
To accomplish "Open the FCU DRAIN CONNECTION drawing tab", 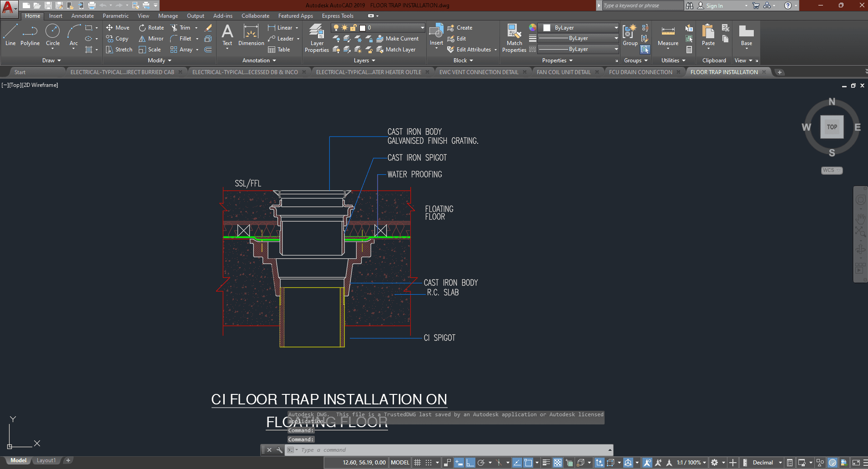I will point(641,72).
